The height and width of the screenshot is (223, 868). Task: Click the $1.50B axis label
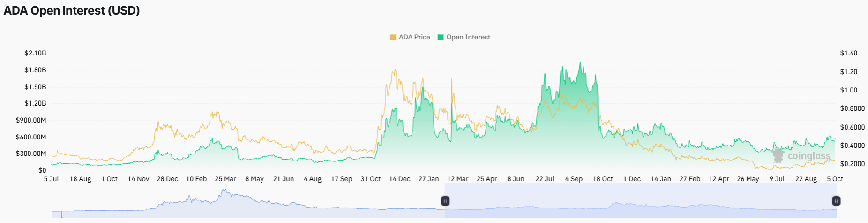[36, 87]
